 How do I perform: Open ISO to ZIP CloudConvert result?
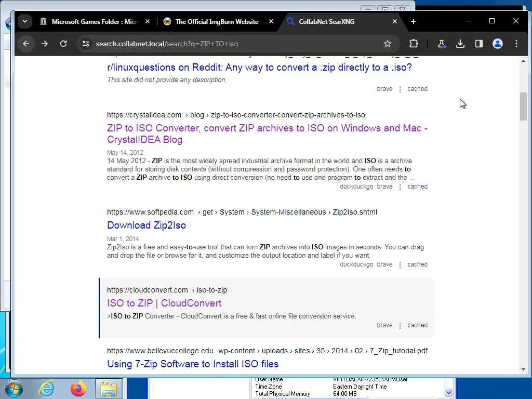pos(164,303)
